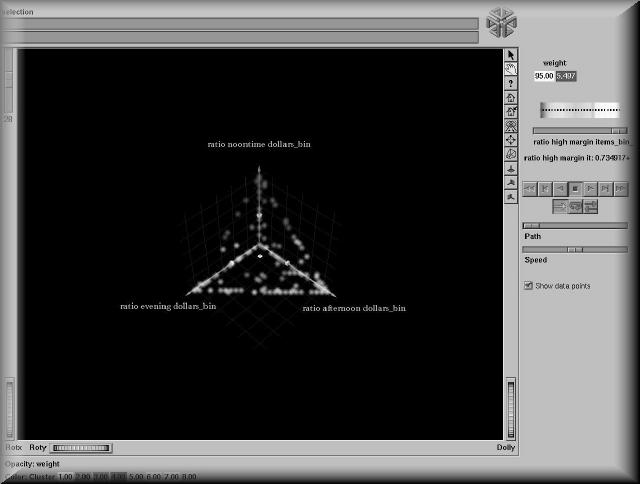
Task: Open help with the question mark icon
Action: click(x=511, y=83)
